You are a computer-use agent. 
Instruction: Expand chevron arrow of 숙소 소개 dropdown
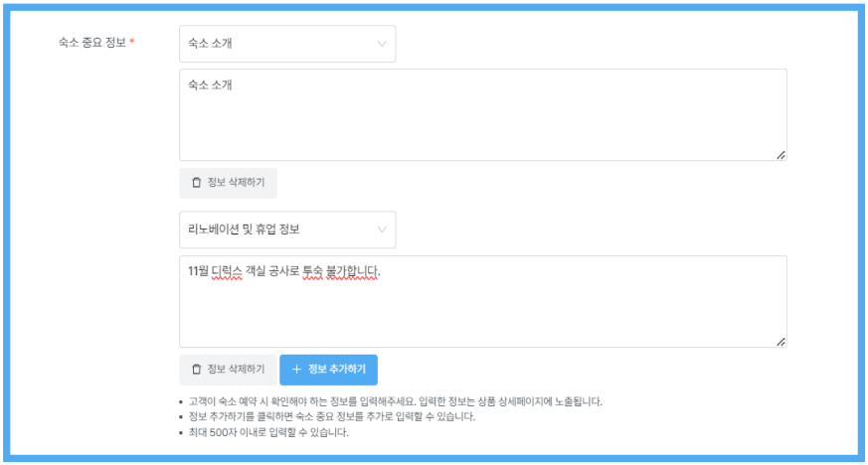382,44
